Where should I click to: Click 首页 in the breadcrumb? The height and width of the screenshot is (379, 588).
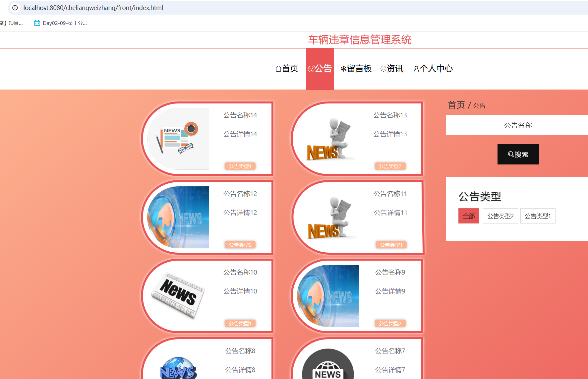coord(456,105)
